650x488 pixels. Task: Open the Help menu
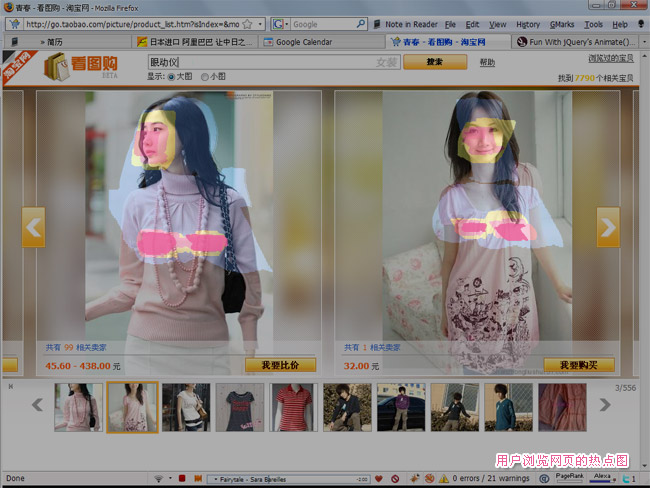coord(620,24)
